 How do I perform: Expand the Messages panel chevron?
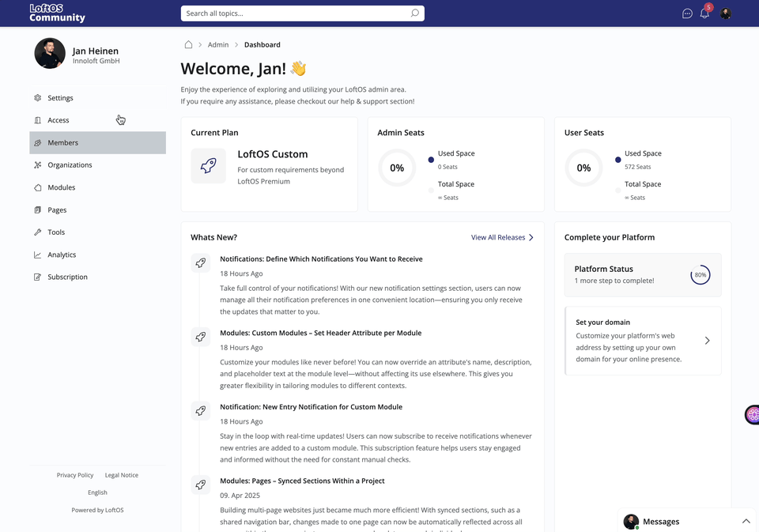pos(746,522)
